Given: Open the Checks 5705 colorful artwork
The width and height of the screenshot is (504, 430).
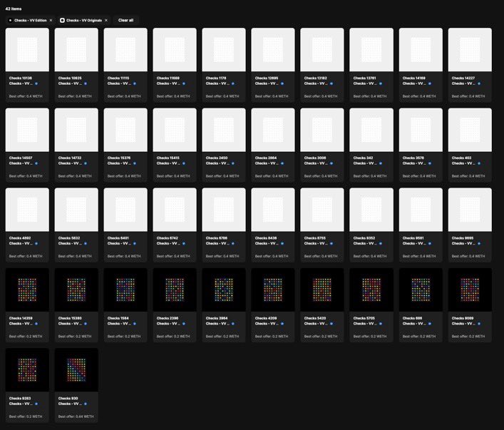Looking at the screenshot, I should [x=371, y=290].
